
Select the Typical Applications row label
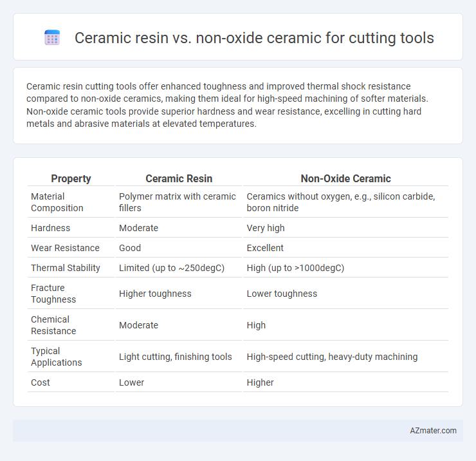click(56, 357)
